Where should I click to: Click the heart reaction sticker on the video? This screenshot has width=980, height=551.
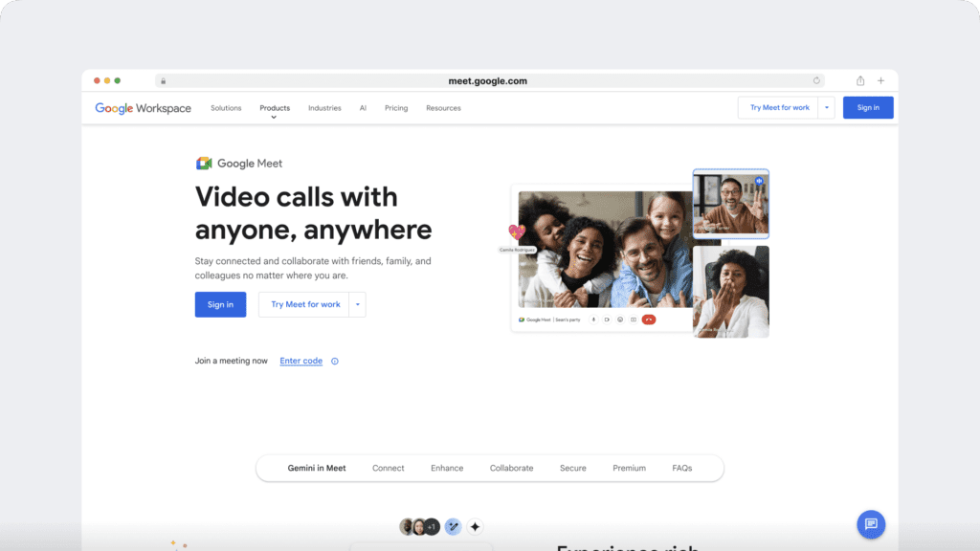pos(517,231)
